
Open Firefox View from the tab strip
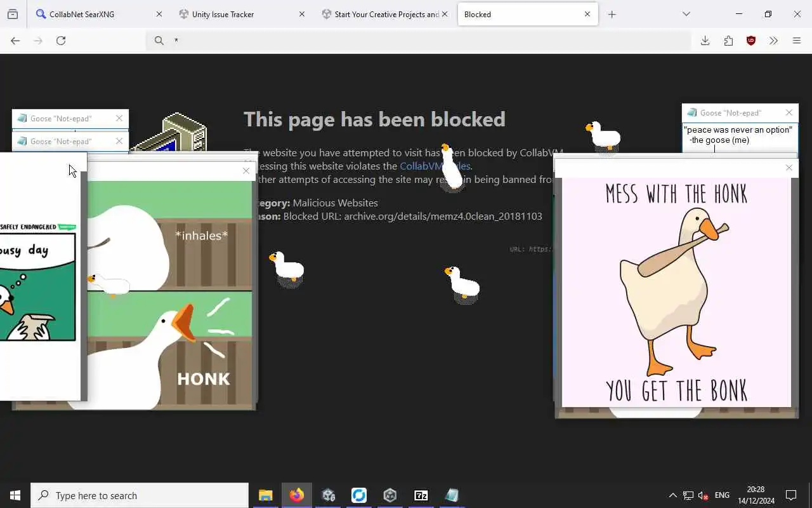tap(13, 14)
